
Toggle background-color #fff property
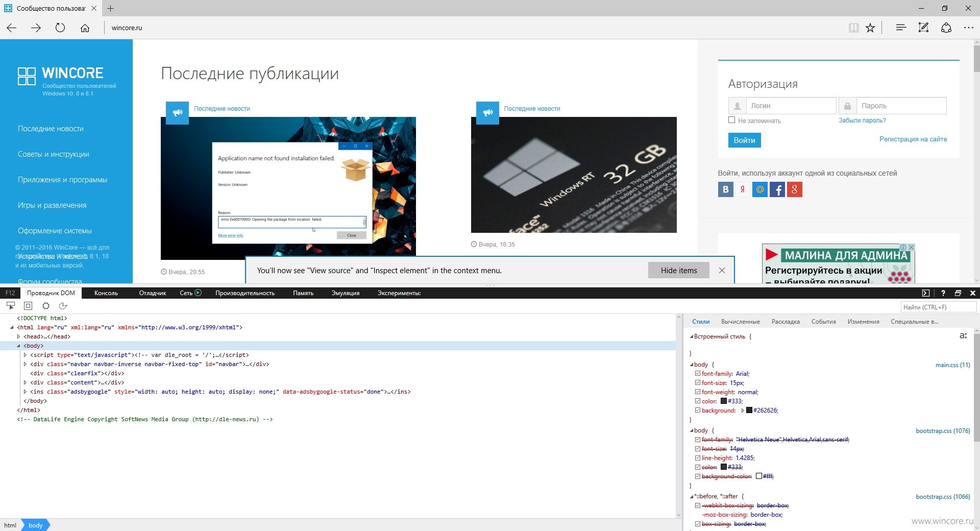point(698,476)
